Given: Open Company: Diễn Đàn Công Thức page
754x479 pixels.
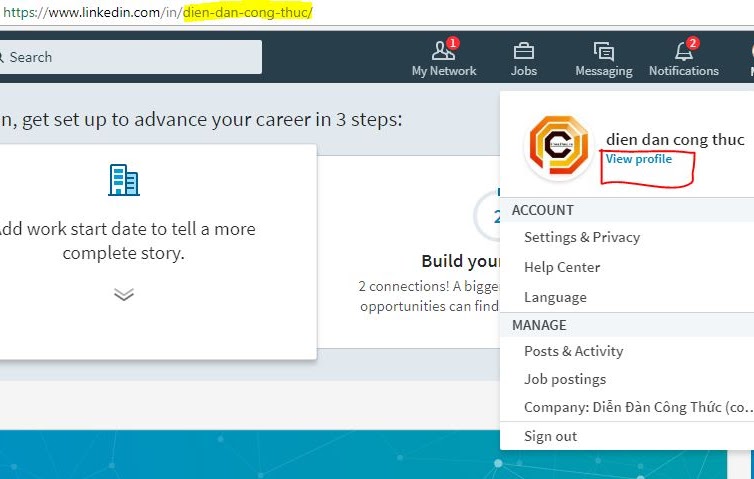Looking at the screenshot, I should (639, 407).
